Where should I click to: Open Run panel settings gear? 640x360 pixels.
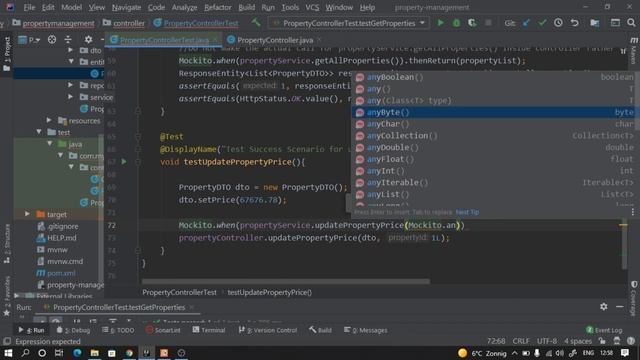[x=604, y=307]
